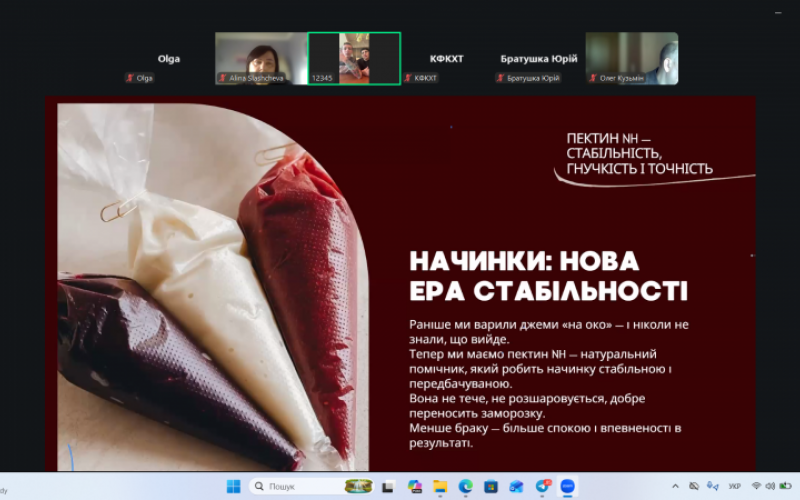Image resolution: width=800 pixels, height=500 pixels.
Task: Click the Пошук taskbar search box
Action: tap(290, 486)
